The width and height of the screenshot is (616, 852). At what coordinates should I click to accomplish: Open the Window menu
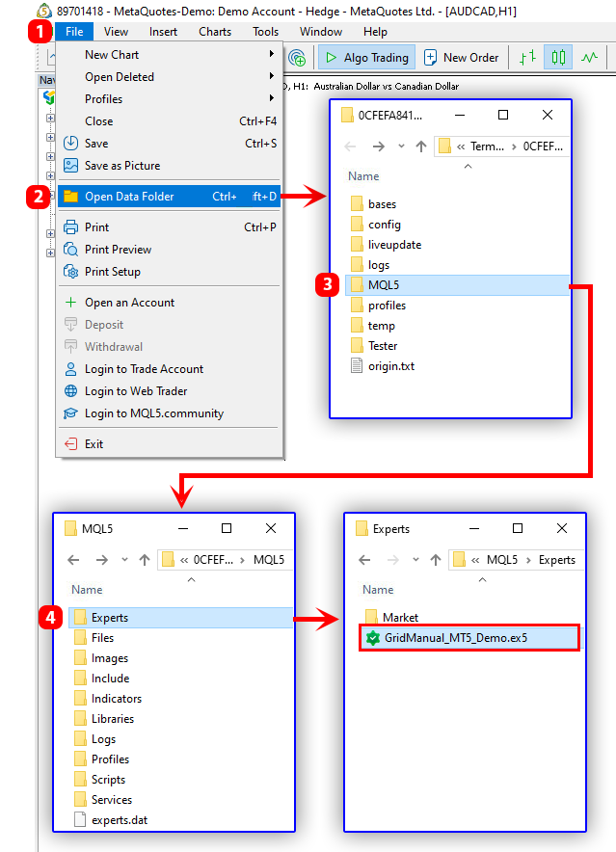point(321,32)
